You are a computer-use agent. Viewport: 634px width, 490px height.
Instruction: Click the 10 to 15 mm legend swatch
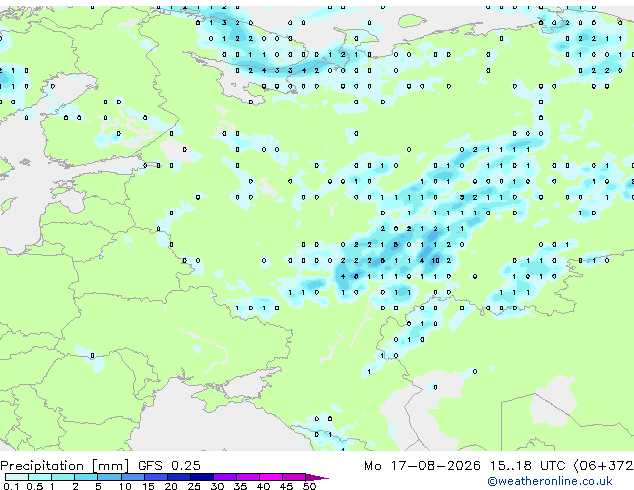(x=132, y=477)
